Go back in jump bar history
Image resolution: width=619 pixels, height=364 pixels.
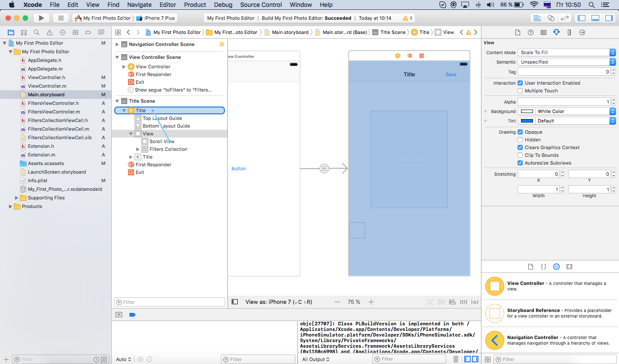(128, 32)
